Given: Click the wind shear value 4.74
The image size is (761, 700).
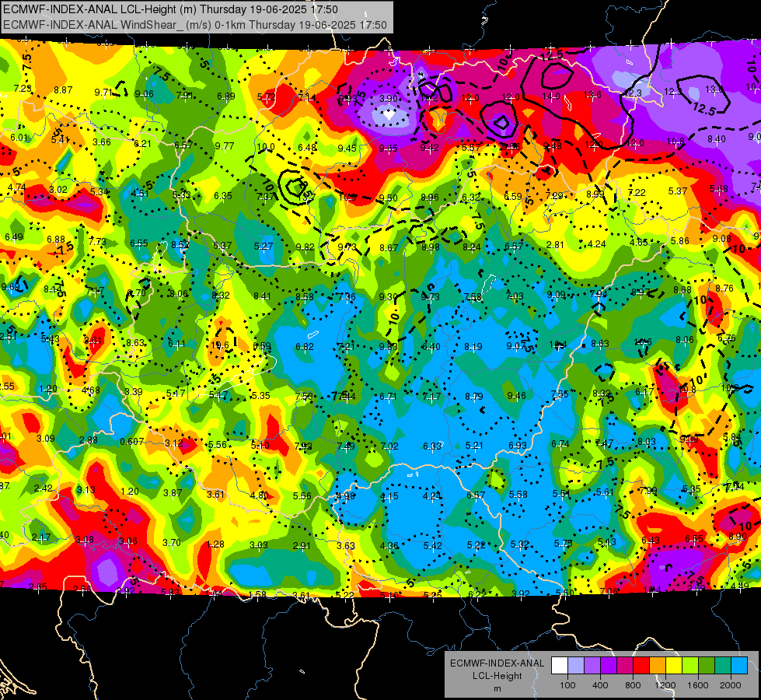Looking at the screenshot, I should (17, 187).
